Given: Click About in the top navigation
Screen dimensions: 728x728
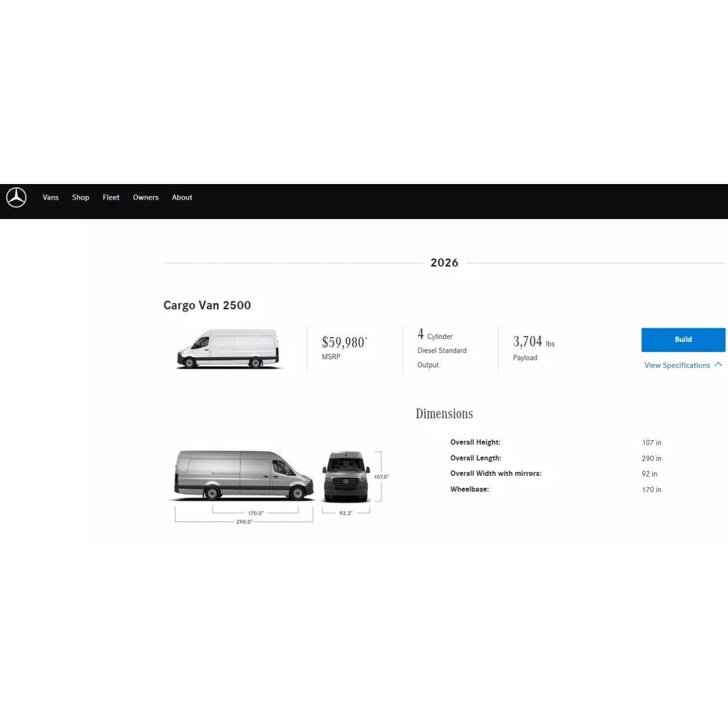Looking at the screenshot, I should point(182,198).
